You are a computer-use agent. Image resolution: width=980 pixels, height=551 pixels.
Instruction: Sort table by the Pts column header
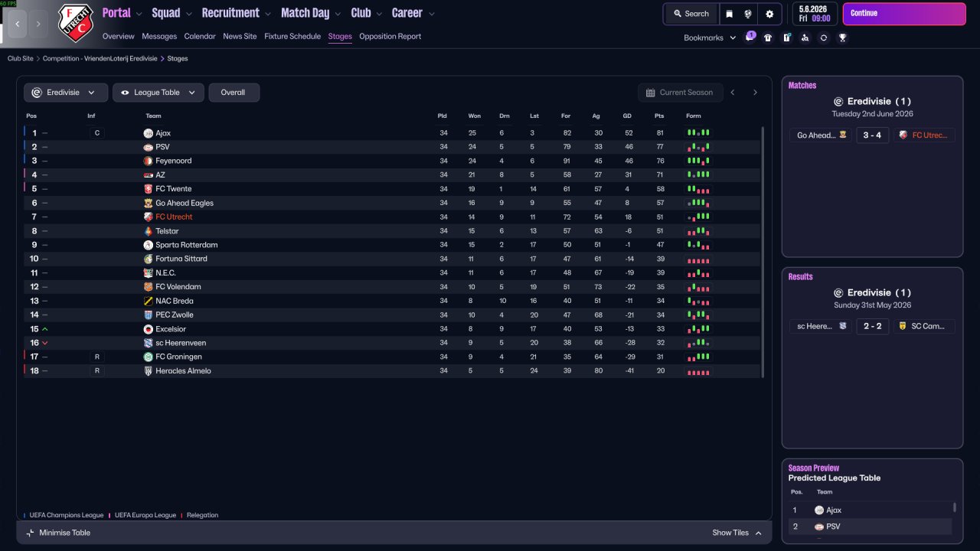[659, 116]
